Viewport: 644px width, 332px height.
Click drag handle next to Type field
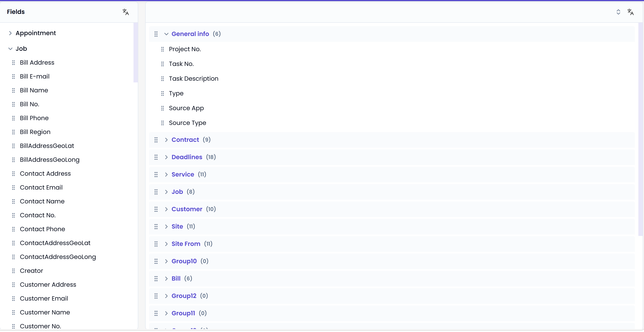[163, 93]
